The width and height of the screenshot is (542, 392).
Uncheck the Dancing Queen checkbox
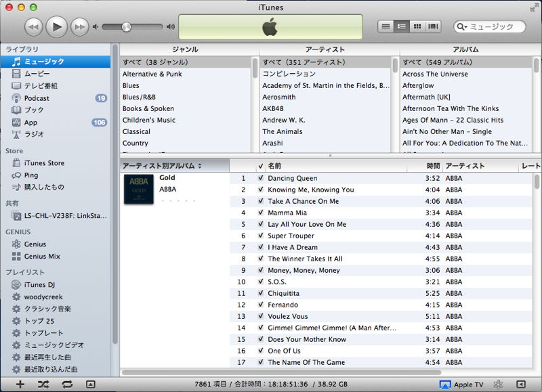(x=261, y=178)
